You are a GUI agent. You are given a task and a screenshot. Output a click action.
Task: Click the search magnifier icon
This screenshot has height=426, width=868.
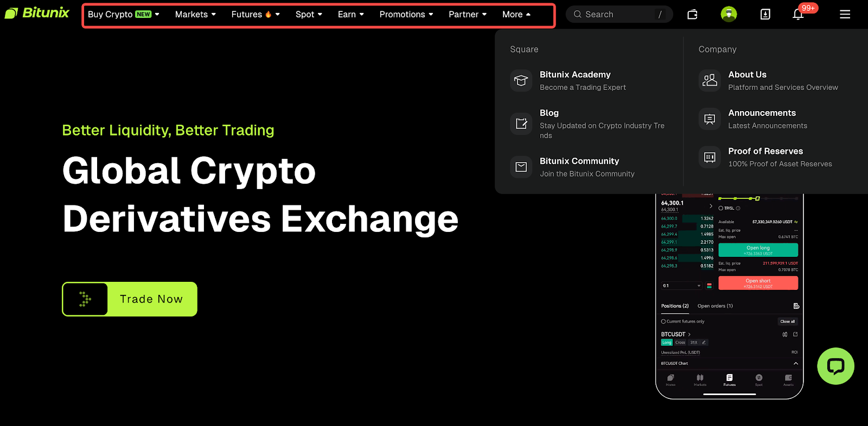pos(578,15)
